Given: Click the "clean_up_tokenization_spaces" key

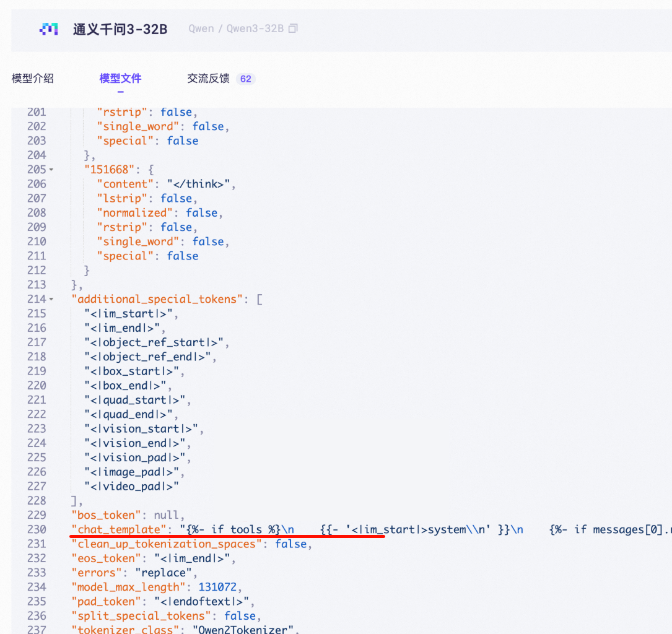Looking at the screenshot, I should [167, 544].
